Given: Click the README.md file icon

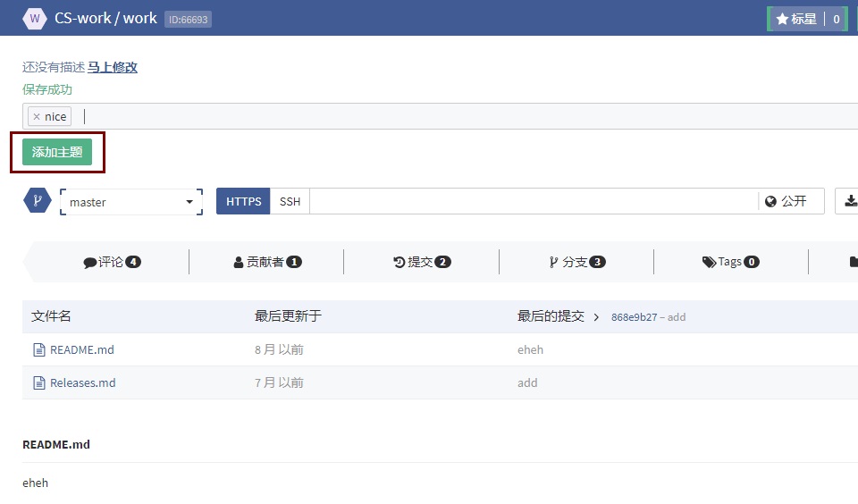Looking at the screenshot, I should 38,350.
